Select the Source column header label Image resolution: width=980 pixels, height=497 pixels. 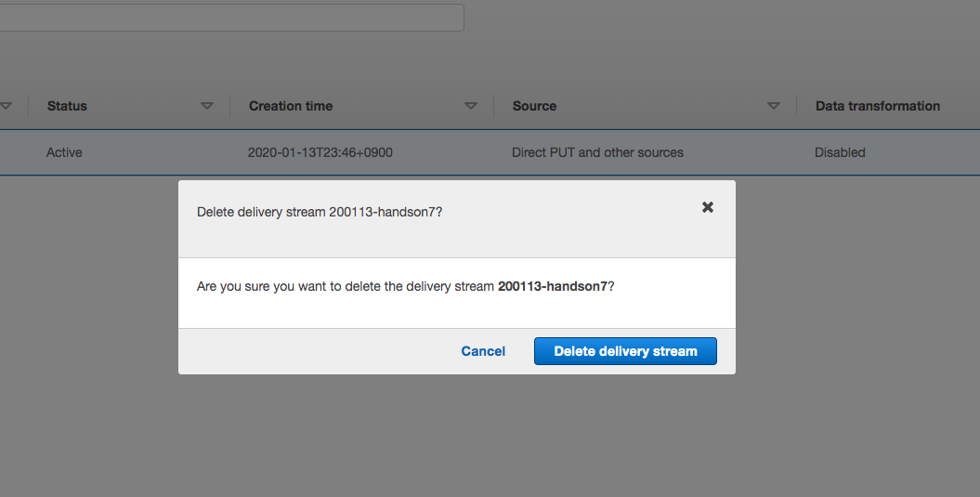point(534,106)
